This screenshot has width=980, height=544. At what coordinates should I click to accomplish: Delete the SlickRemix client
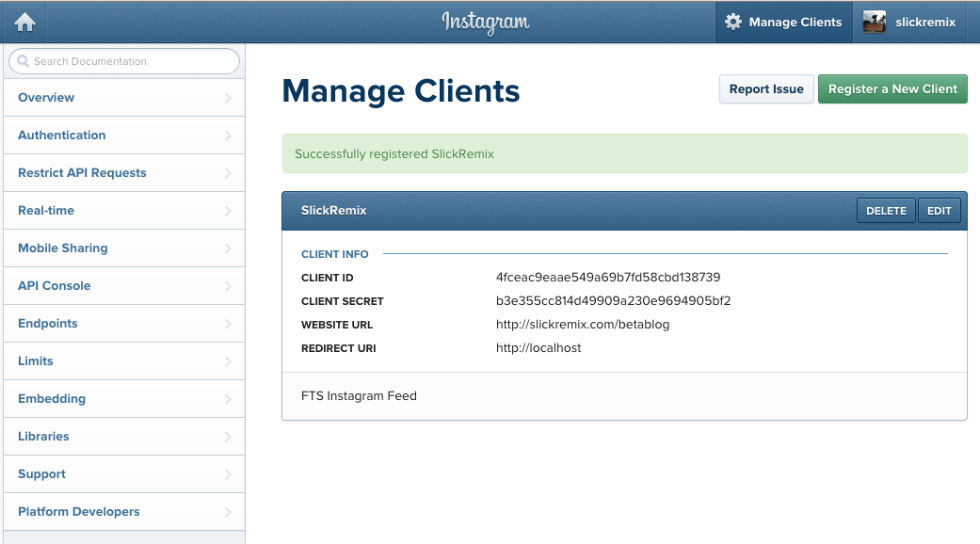pos(886,211)
